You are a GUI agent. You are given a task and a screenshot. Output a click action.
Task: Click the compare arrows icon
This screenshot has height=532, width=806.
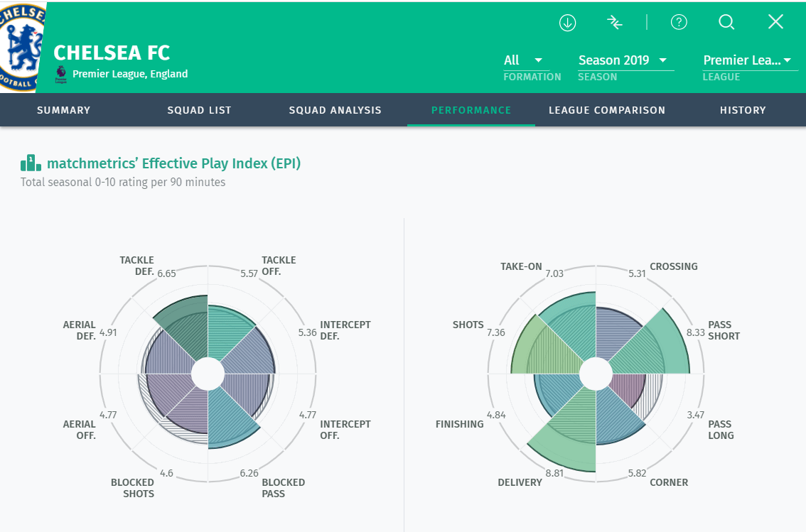pos(614,22)
